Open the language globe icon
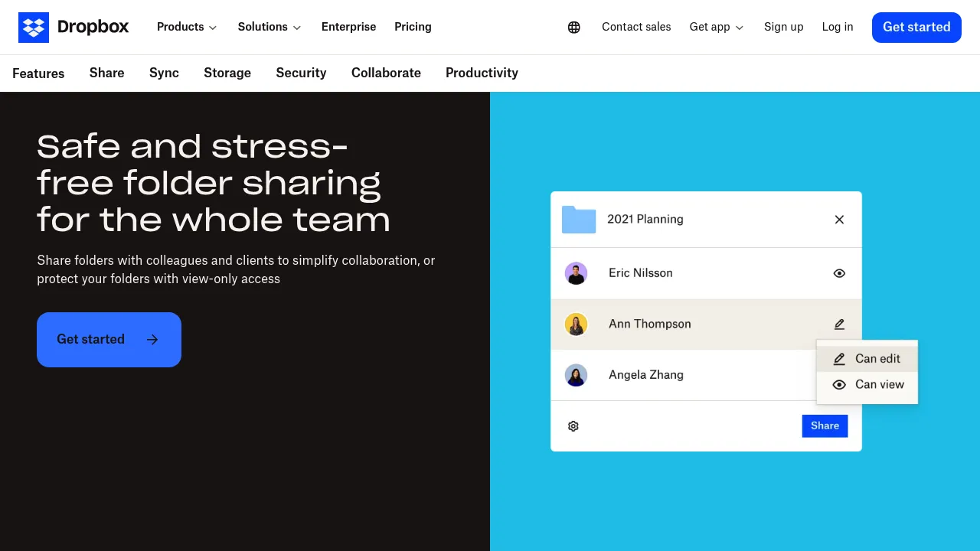Screen dimensions: 980x551 point(574,28)
